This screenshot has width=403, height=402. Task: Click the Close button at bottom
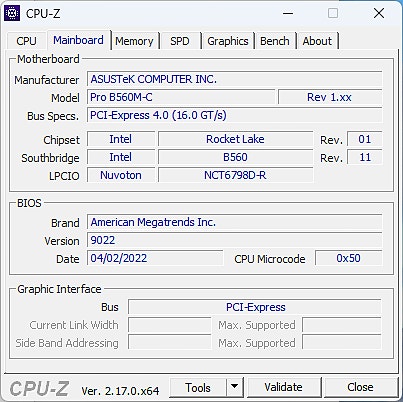pos(360,387)
